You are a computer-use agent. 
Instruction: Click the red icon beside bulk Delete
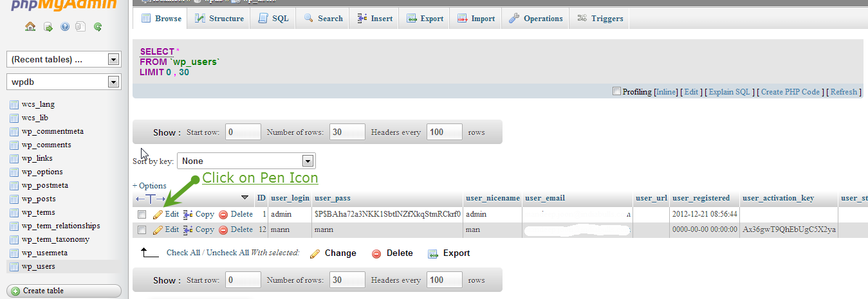coord(376,253)
